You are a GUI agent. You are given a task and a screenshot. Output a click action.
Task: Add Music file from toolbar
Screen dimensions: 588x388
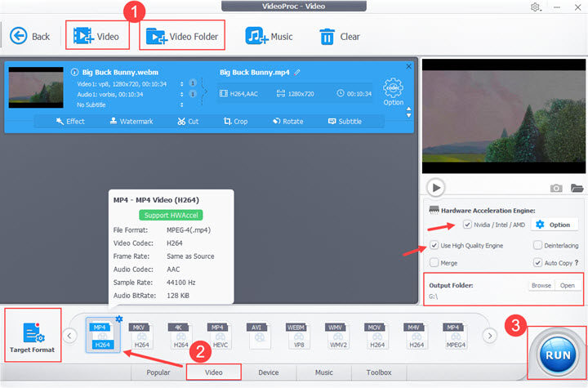pos(269,37)
